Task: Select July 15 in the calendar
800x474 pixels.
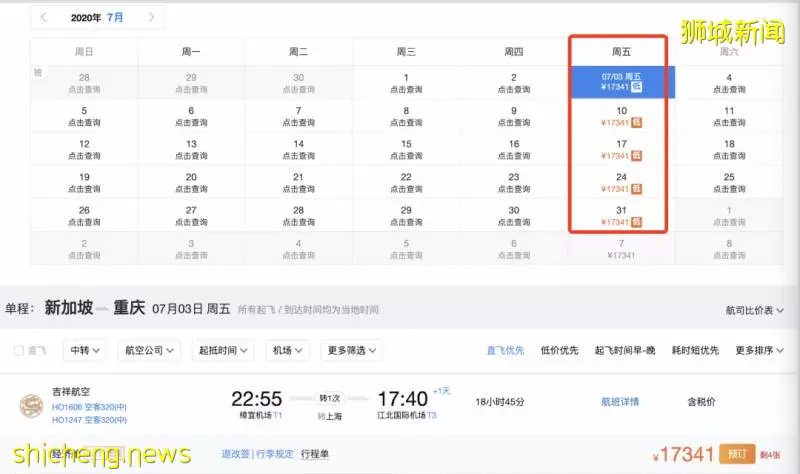Action: pos(406,149)
